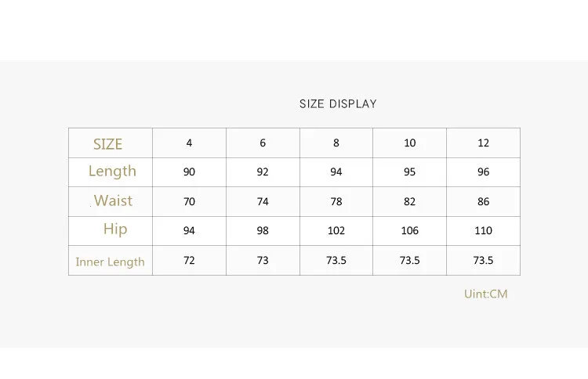
Task: Click Inner Length value 72 cell
Action: (189, 261)
